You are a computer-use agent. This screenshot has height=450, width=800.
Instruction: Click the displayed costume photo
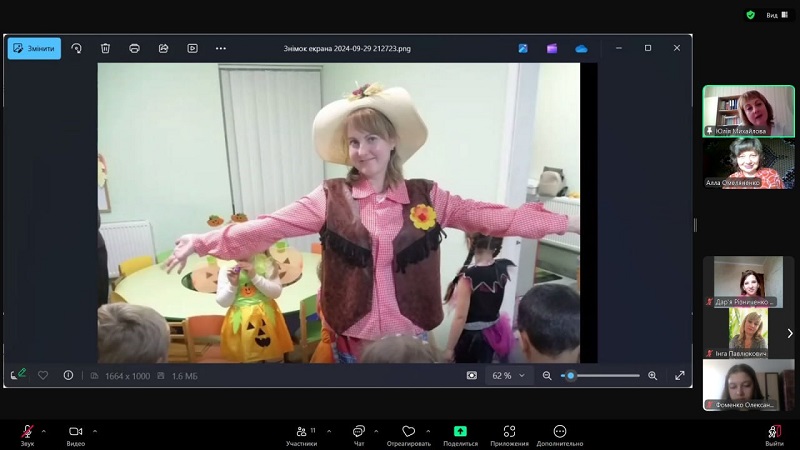point(339,213)
